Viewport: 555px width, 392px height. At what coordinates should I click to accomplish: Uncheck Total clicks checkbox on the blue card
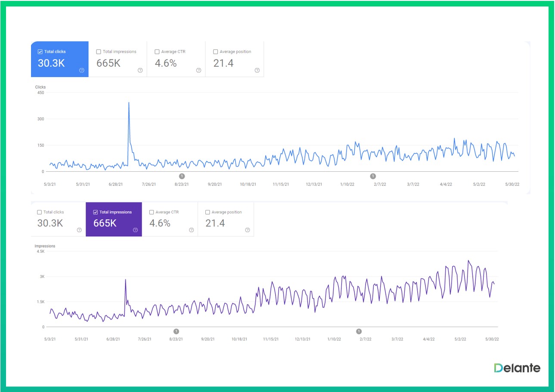point(40,52)
